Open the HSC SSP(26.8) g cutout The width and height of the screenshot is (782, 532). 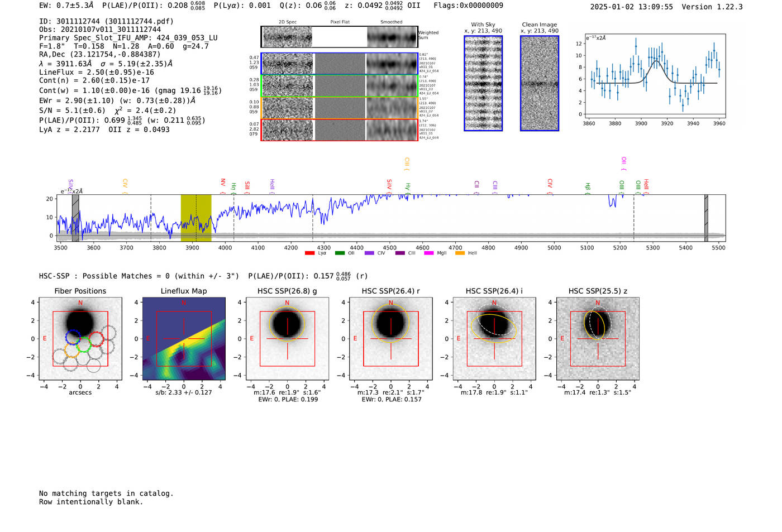pyautogui.click(x=287, y=338)
